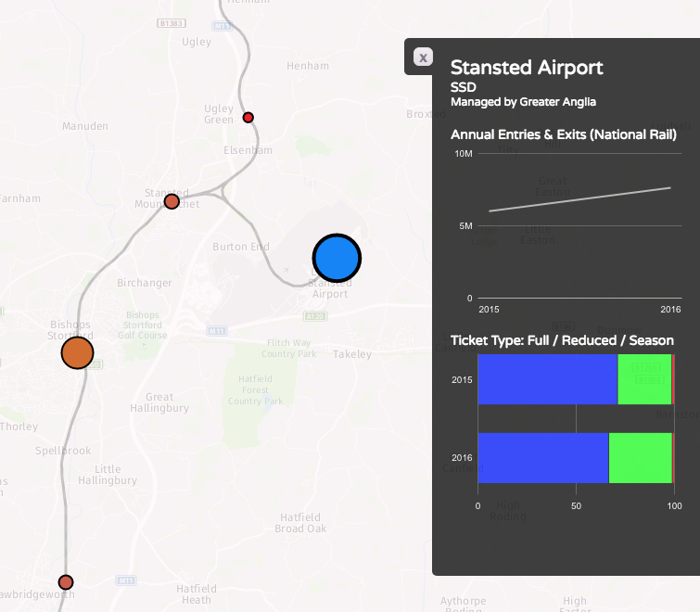Close the Stansted Airport info panel
This screenshot has height=612, width=700.
click(x=423, y=57)
